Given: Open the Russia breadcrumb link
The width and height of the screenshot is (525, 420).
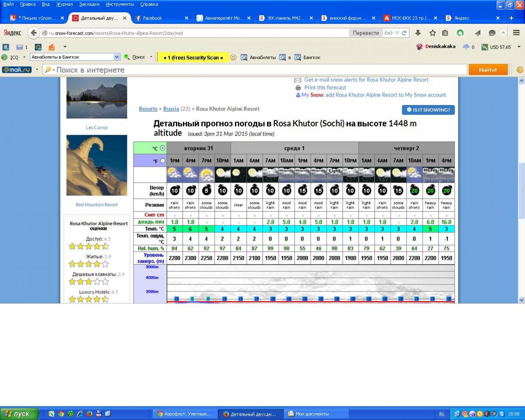Looking at the screenshot, I should click(171, 109).
